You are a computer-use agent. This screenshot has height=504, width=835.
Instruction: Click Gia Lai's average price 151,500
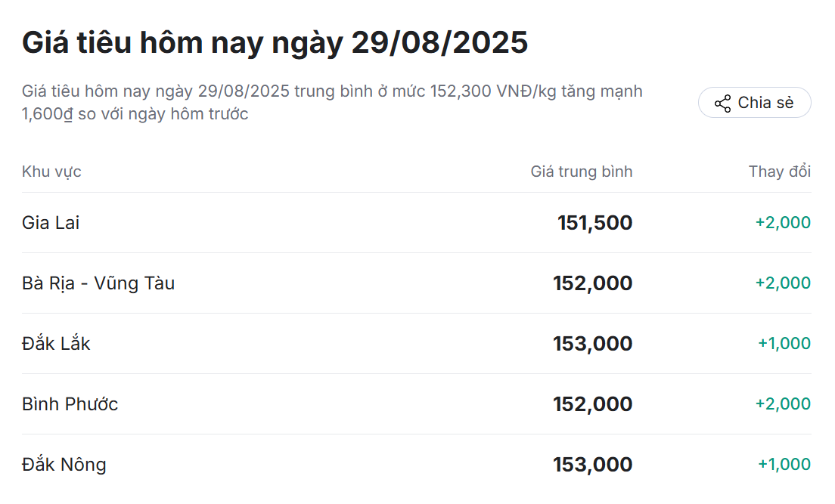coord(594,223)
